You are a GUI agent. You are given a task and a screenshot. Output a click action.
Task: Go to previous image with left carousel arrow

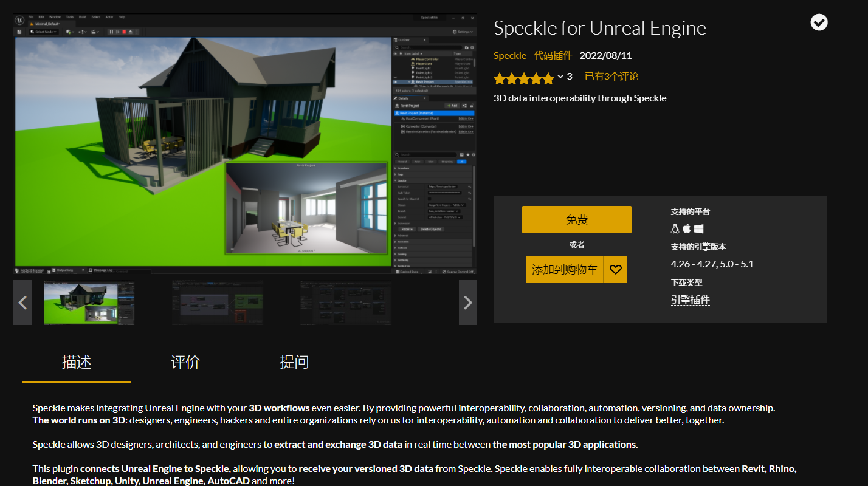tap(22, 302)
